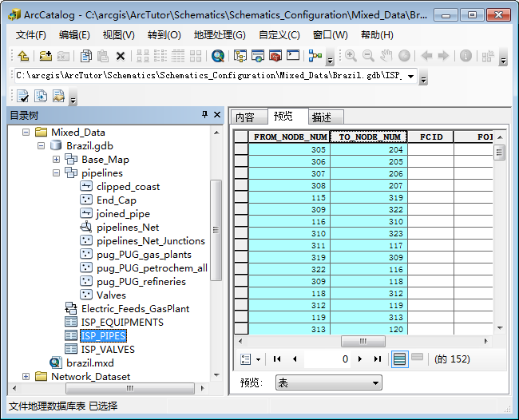
Task: Click the Disconnect From Folder icon
Action: (63, 56)
